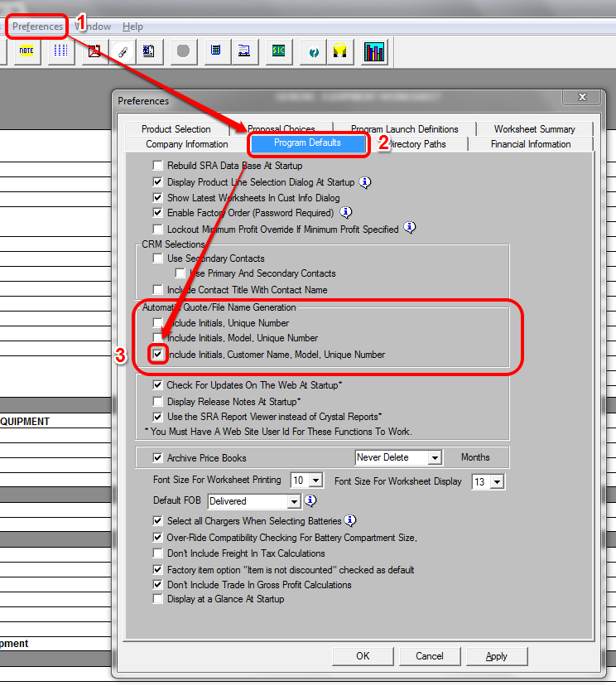This screenshot has height=686, width=616.
Task: Click the OK button
Action: pos(363,656)
